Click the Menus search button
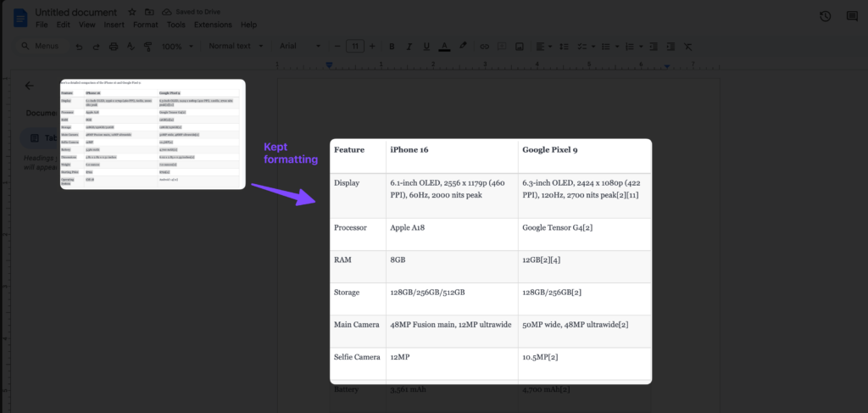868x413 pixels. point(41,46)
